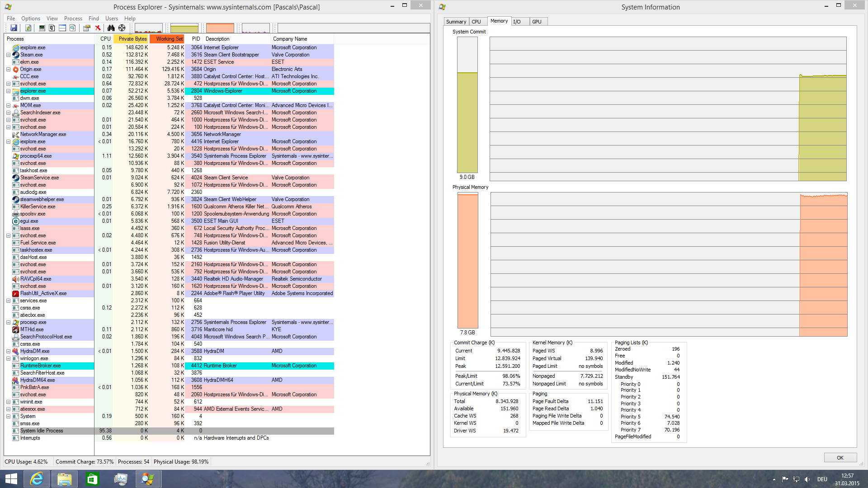Screen dimensions: 868x488
Task: Click the NetworkManager.exe K icon
Action: click(x=16, y=134)
